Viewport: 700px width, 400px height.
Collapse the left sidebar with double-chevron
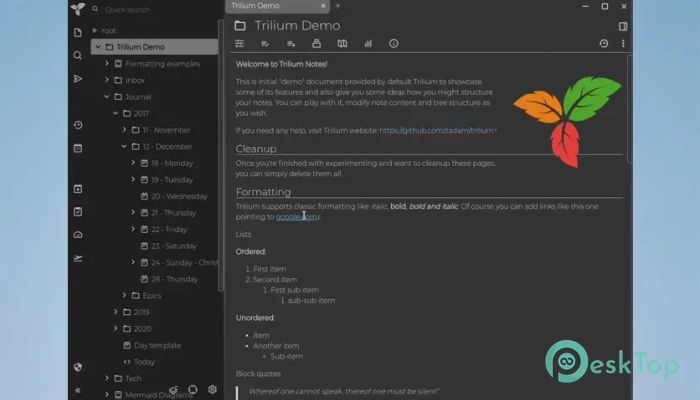[x=78, y=390]
